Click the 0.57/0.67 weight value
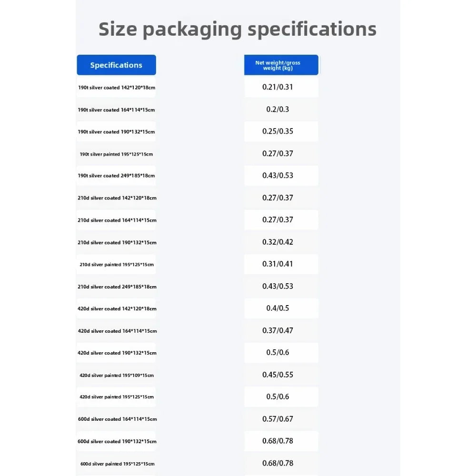 278,419
